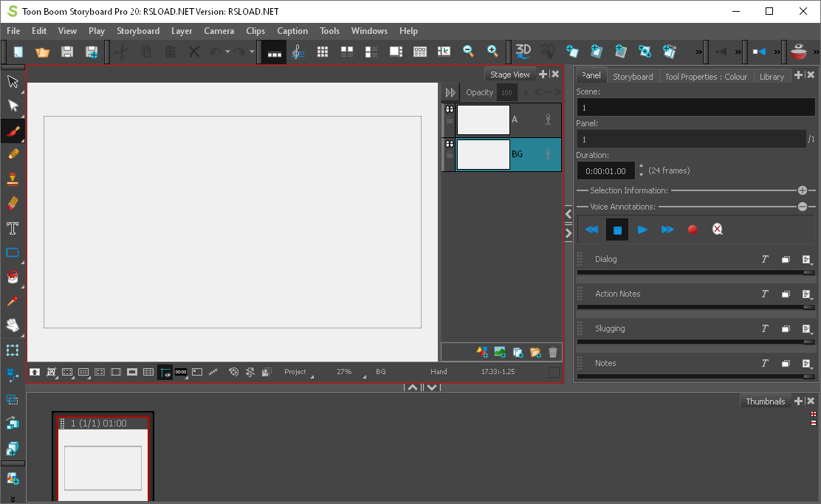Viewport: 821px width, 504px height.
Task: Select the Pencil tool
Action: (x=13, y=153)
